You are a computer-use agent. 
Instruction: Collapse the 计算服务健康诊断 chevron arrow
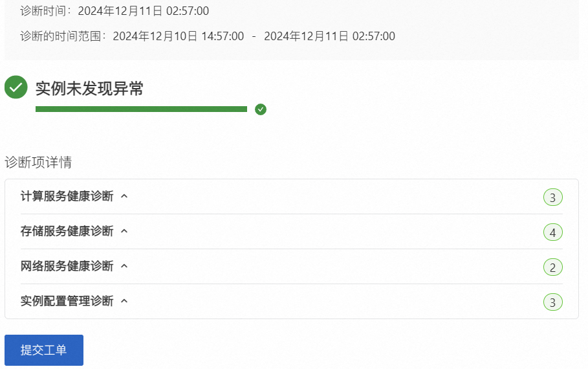tap(125, 196)
